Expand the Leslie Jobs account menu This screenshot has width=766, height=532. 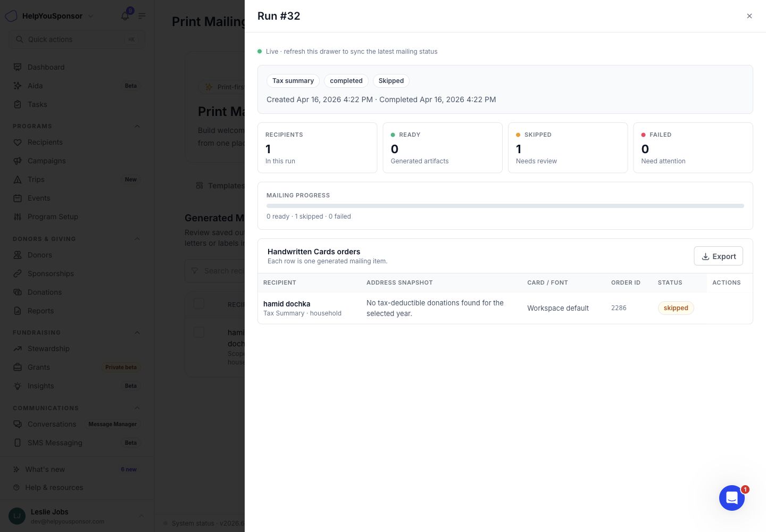(x=141, y=516)
